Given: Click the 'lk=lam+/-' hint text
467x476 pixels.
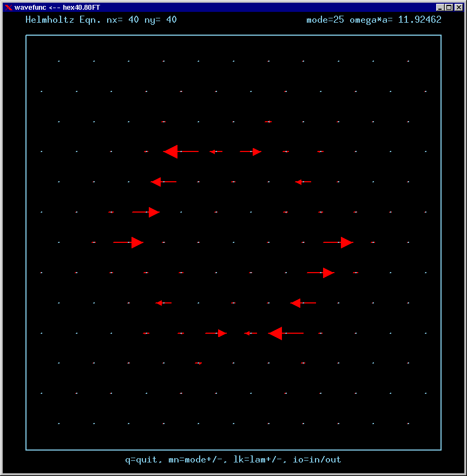Looking at the screenshot, I should point(260,460).
